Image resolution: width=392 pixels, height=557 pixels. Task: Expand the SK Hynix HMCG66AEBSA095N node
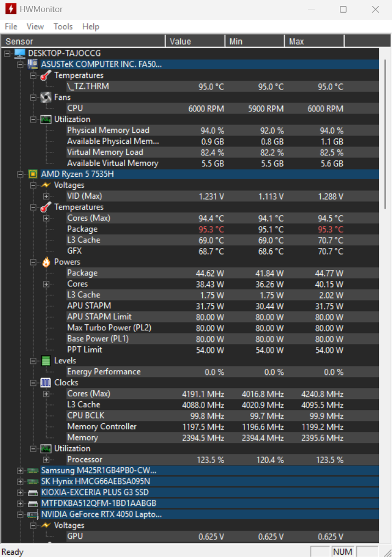click(20, 482)
